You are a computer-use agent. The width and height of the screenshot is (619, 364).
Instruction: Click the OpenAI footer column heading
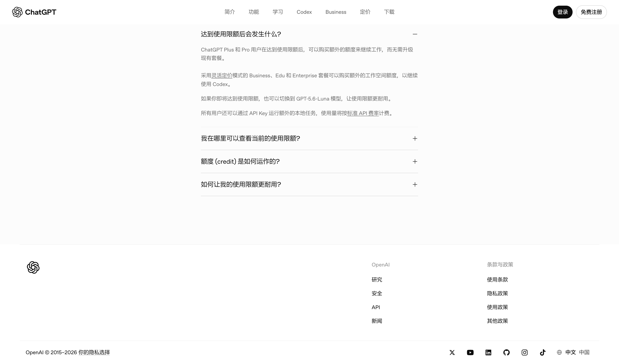point(380,265)
